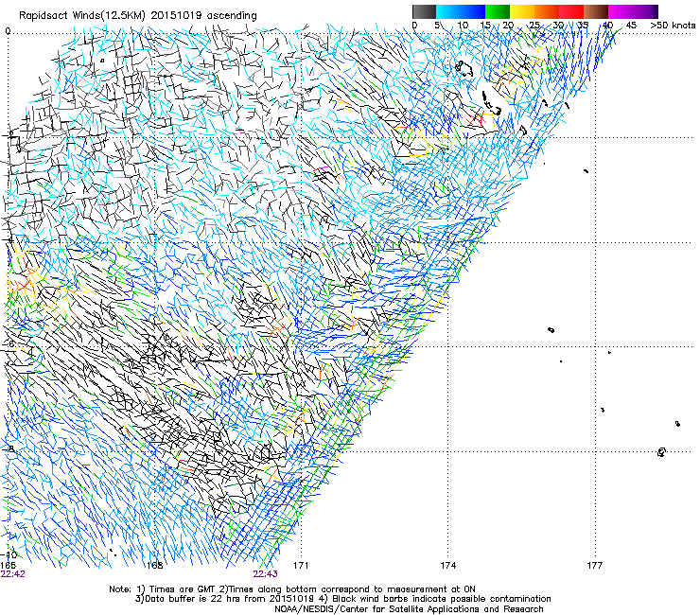This screenshot has height=615, width=700.
Task: Click the NOAA/NESDIS credit line
Action: [x=409, y=609]
